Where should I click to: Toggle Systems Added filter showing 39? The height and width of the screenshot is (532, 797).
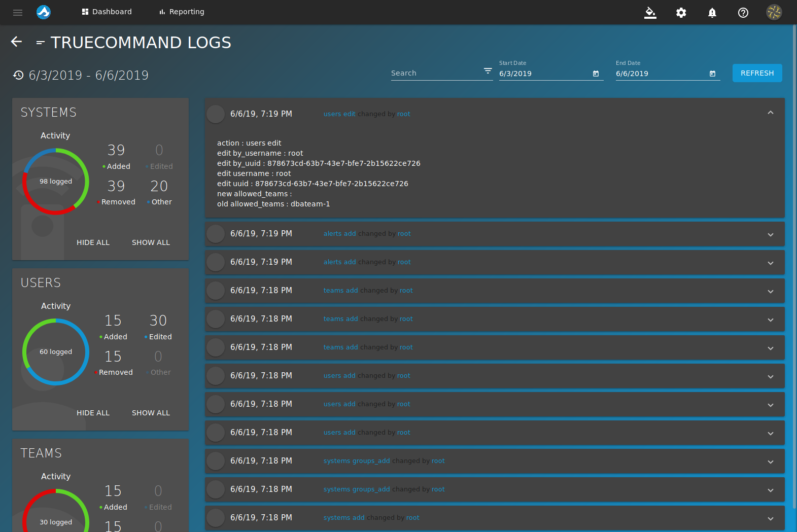coord(116,157)
